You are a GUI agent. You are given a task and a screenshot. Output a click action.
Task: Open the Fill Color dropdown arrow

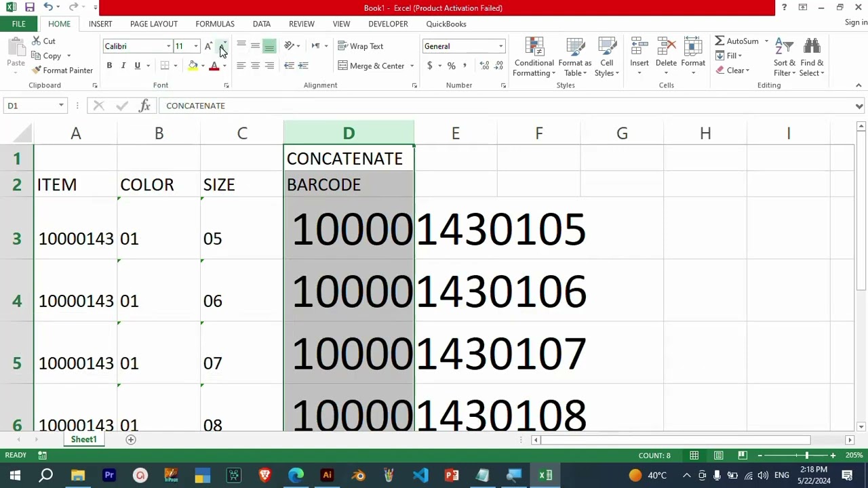[202, 66]
